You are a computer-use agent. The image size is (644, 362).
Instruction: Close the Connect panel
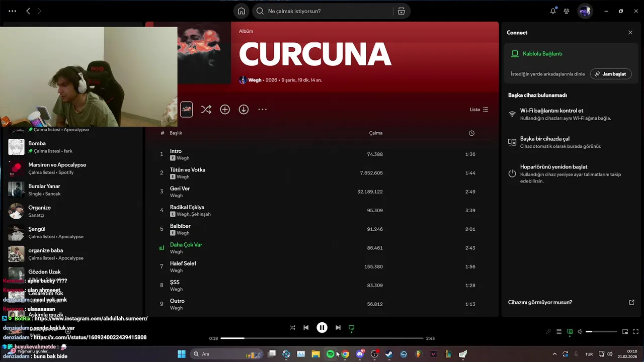[630, 32]
